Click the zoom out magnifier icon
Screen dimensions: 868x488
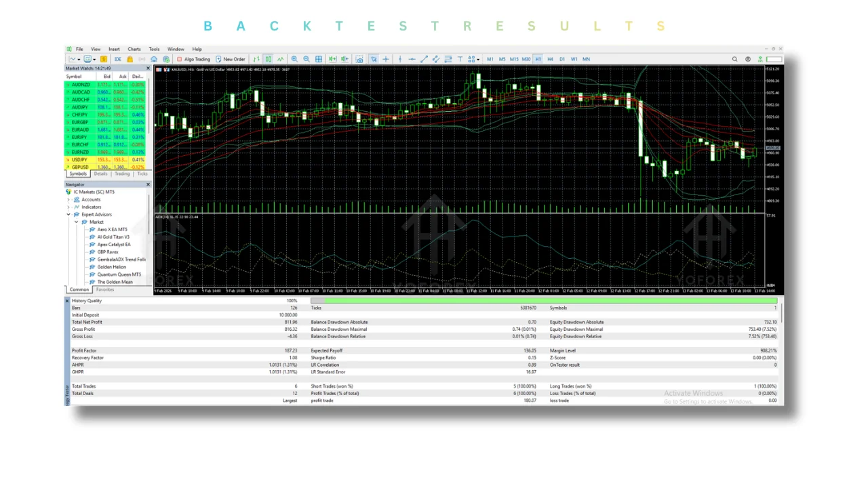[307, 59]
